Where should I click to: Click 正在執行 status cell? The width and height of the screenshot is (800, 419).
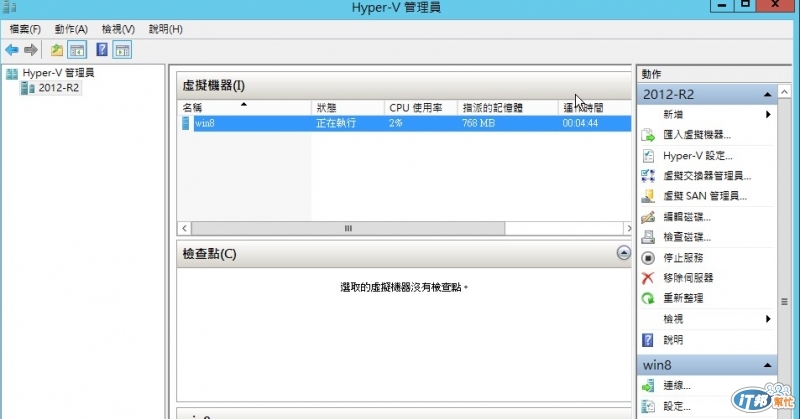click(x=336, y=123)
